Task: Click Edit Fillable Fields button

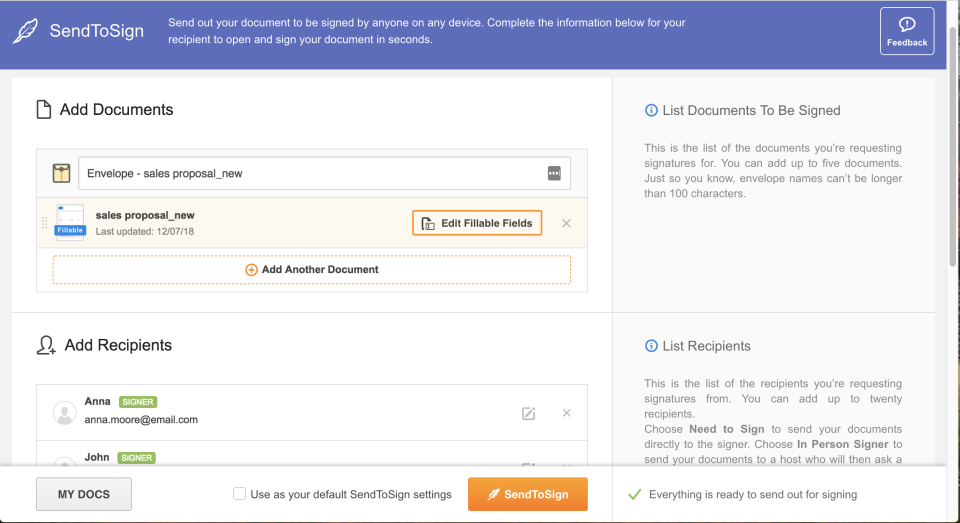Action: 477,223
